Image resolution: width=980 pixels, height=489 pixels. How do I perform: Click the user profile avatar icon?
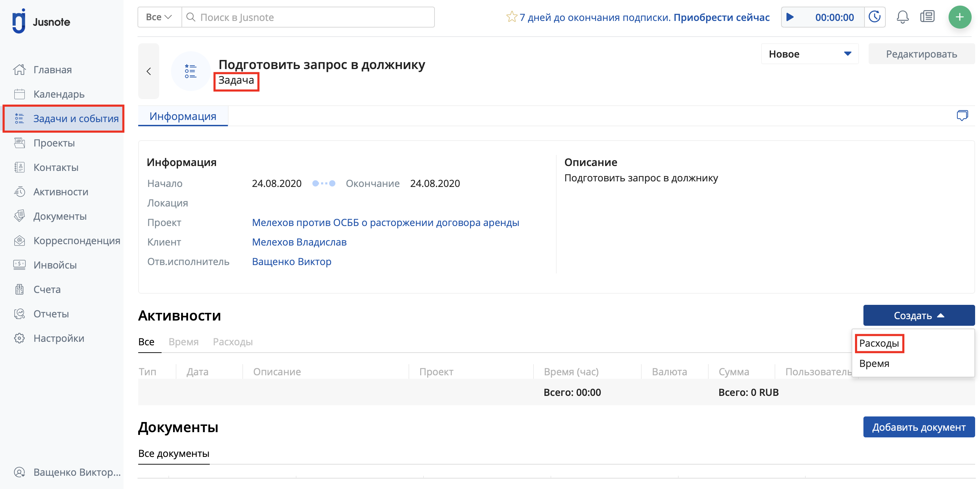point(20,472)
